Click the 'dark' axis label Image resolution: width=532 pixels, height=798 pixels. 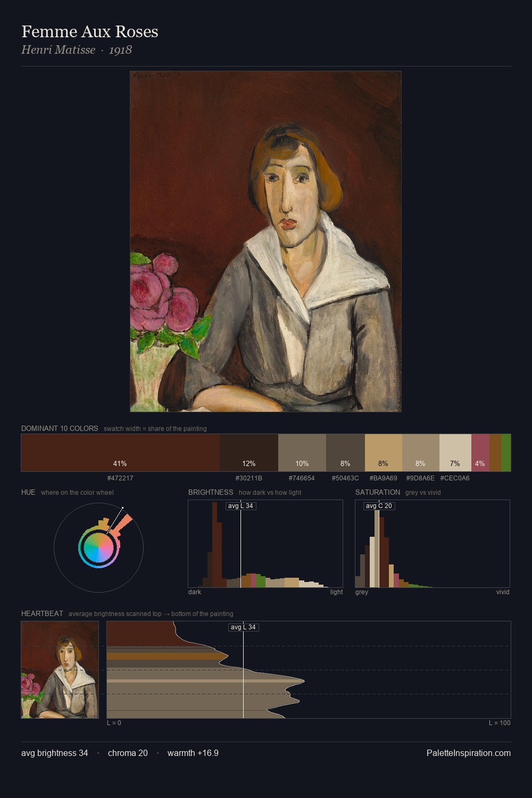[x=195, y=592]
